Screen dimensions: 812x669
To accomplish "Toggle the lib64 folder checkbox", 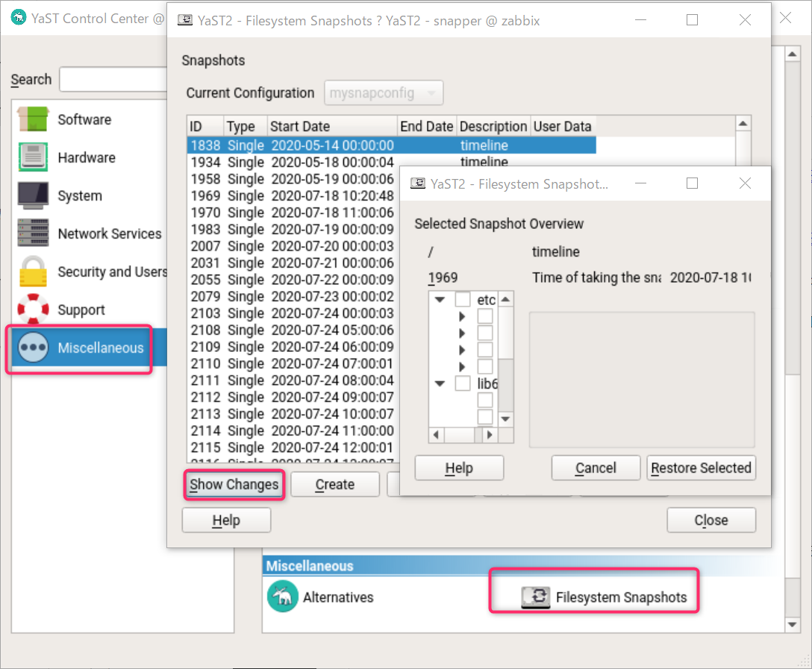I will (463, 383).
